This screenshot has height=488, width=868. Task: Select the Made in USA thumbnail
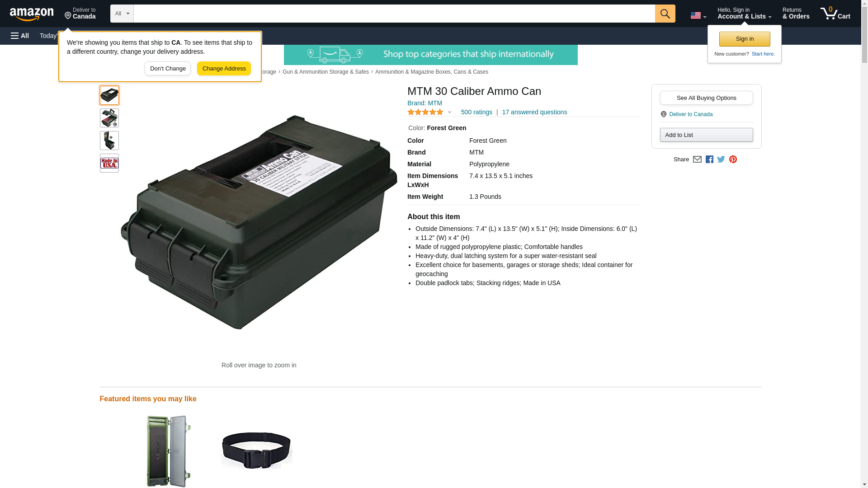pos(109,163)
